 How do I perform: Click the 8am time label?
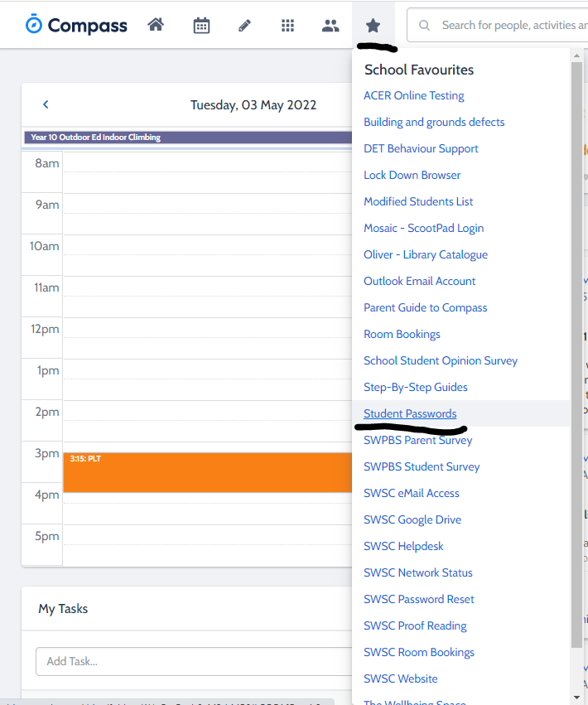(x=47, y=164)
